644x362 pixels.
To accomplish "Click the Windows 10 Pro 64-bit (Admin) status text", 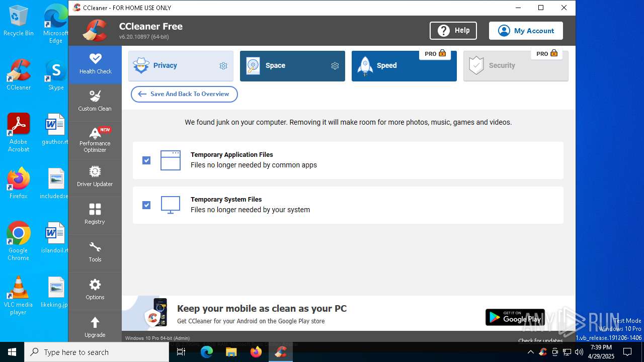I will (157, 338).
